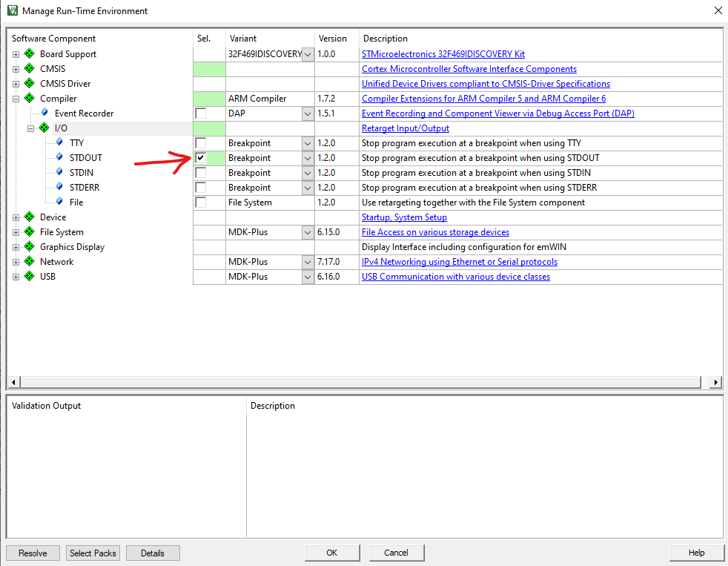Click the Board Support green diamond icon
Screen dimensions: 728x566
30,53
